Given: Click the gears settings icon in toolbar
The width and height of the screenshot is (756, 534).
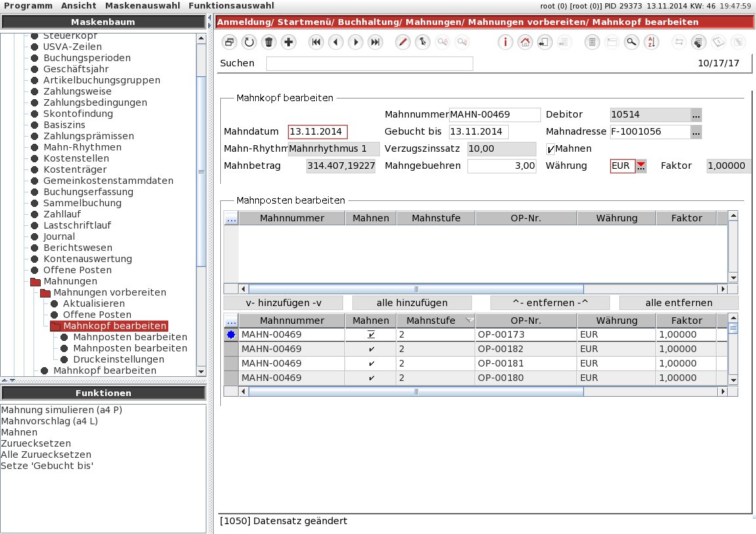Looking at the screenshot, I should [x=698, y=43].
